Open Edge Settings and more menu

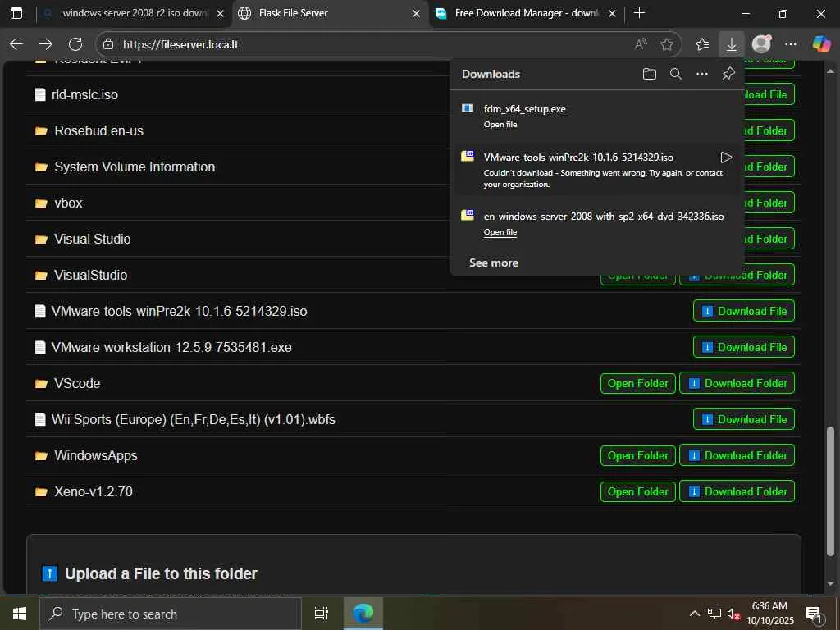point(790,44)
